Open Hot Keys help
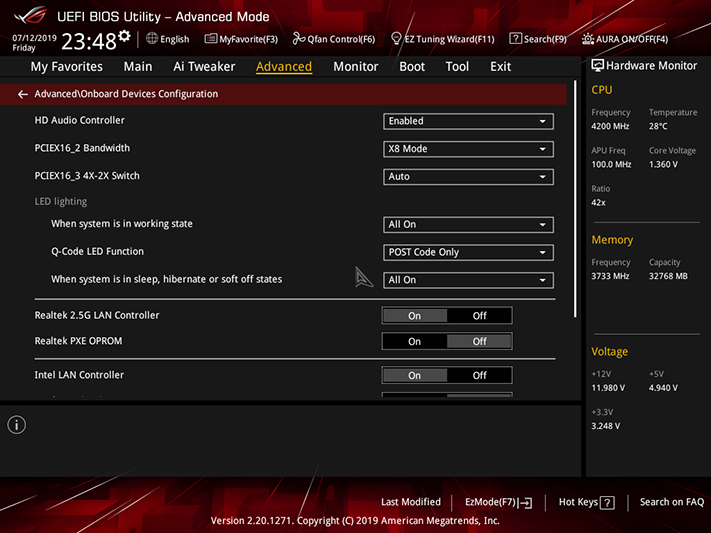 tap(586, 502)
